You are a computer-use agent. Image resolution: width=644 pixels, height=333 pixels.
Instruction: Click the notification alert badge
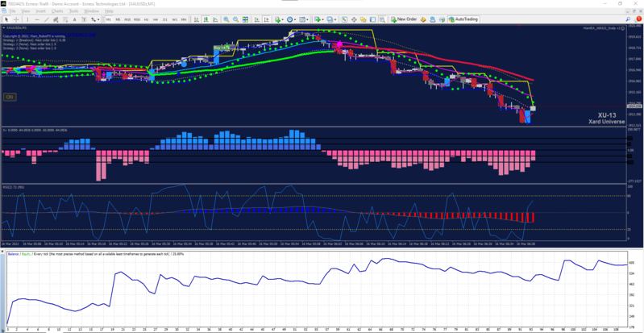pos(638,19)
